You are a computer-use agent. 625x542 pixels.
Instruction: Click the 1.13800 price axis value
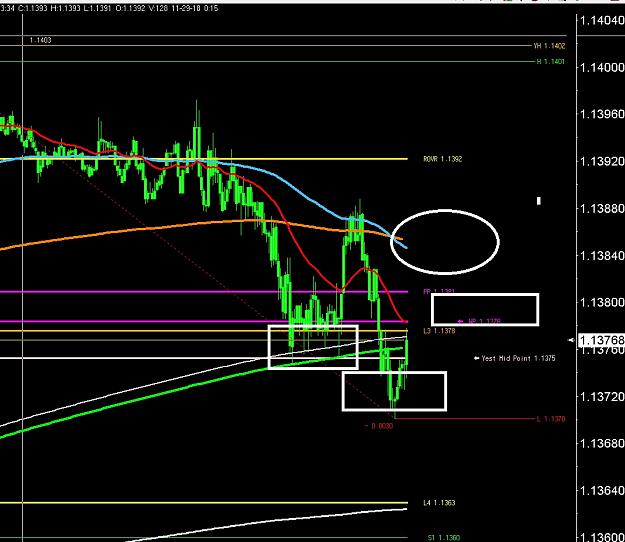click(601, 303)
